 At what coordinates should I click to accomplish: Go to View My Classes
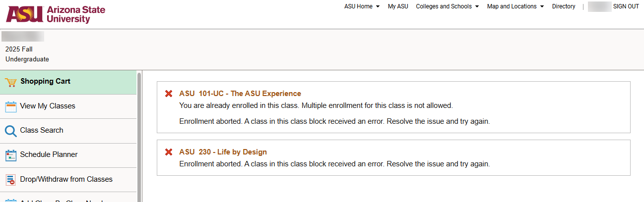(x=48, y=106)
